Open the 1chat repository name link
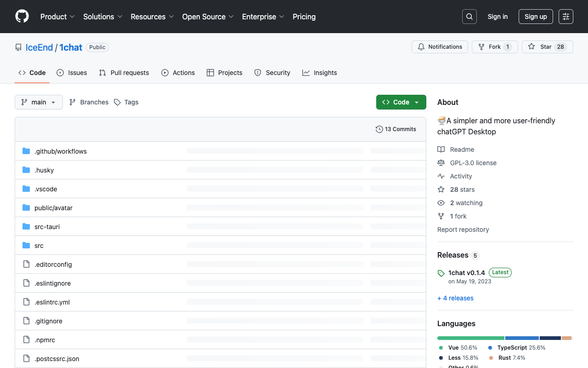This screenshot has height=368, width=588. coord(71,47)
